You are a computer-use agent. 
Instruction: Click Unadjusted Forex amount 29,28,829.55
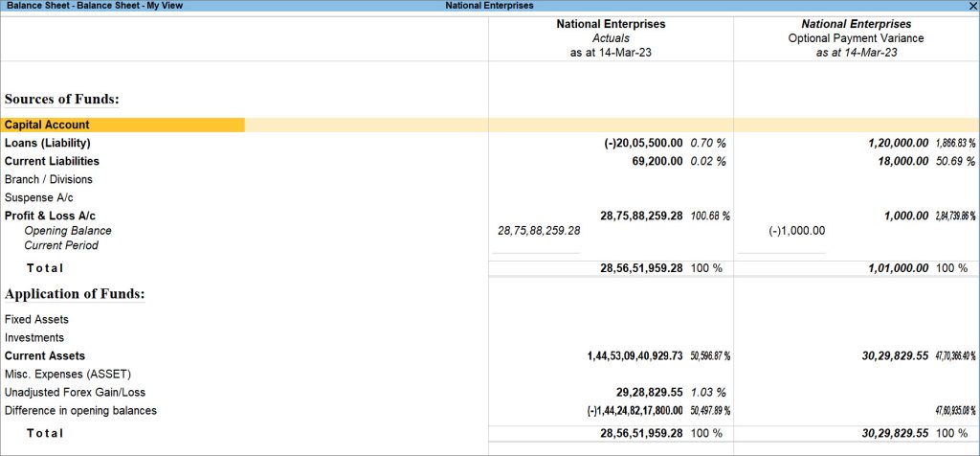(650, 393)
